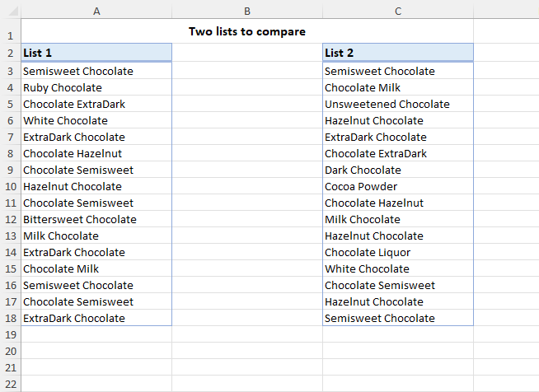Click Milk Chocolate in column C
Viewport: 539px width, 392px height.
pyautogui.click(x=398, y=220)
